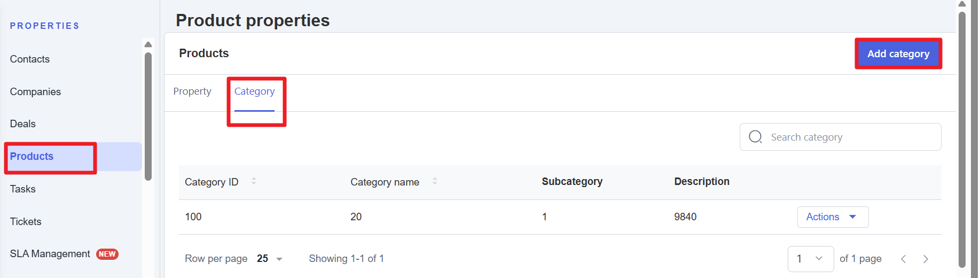Open Contacts in the properties sidebar

30,59
